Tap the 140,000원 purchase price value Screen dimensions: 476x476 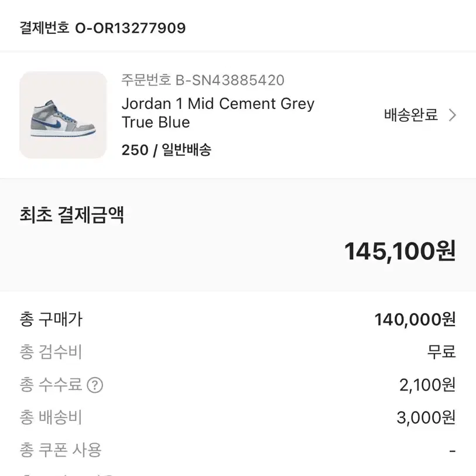[415, 320]
